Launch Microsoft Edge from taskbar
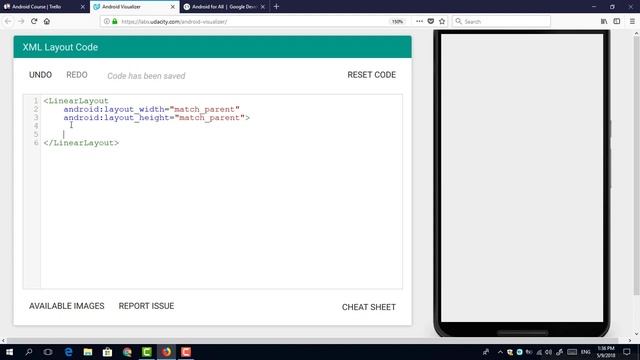Image resolution: width=640 pixels, height=360 pixels. coord(68,352)
